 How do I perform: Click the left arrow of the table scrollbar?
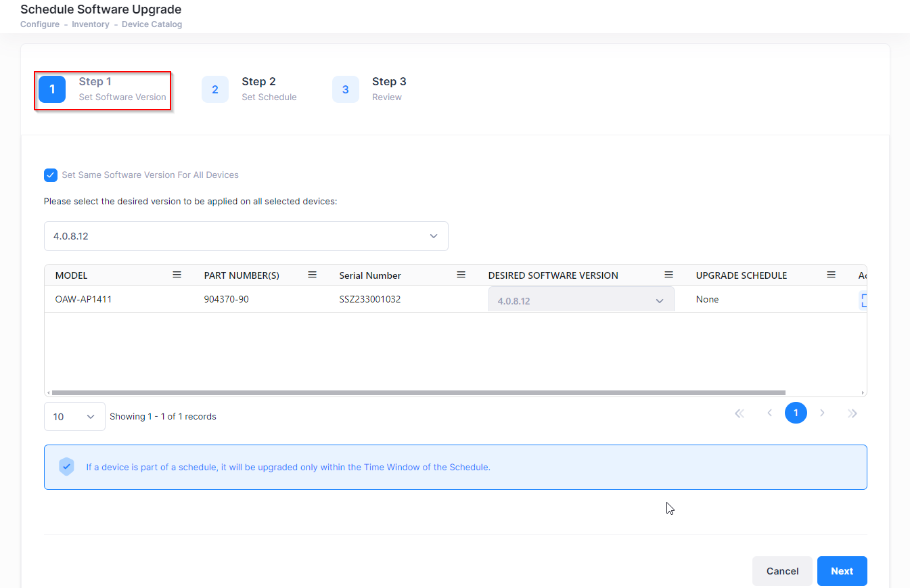47,392
